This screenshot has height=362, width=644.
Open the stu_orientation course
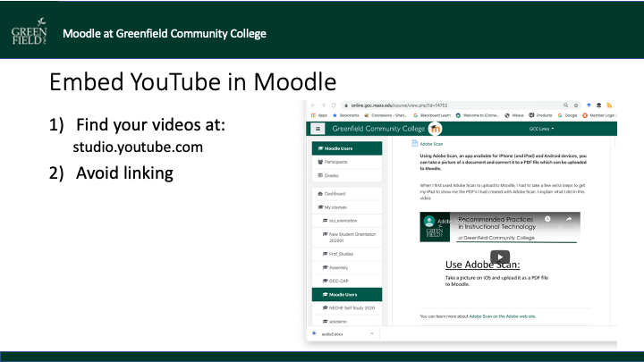[x=347, y=221]
